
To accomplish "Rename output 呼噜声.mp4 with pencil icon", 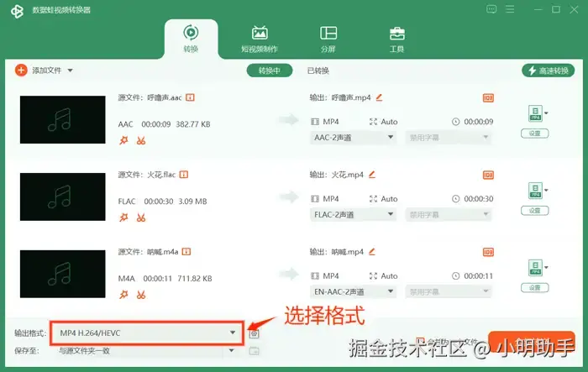I will coord(379,97).
